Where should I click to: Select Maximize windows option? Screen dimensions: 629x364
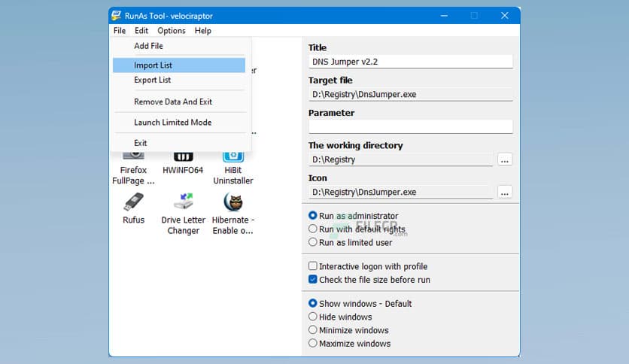(313, 344)
